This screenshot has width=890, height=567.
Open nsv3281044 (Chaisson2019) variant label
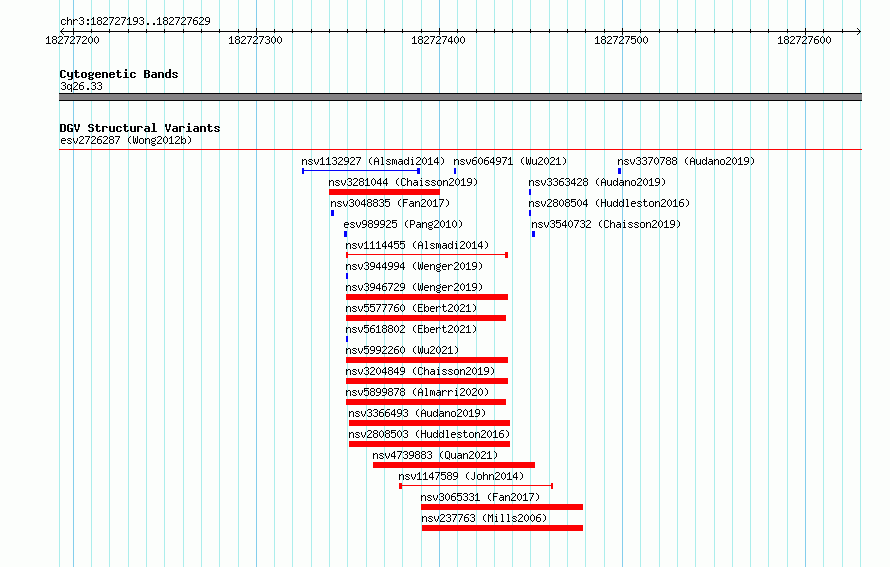point(403,182)
